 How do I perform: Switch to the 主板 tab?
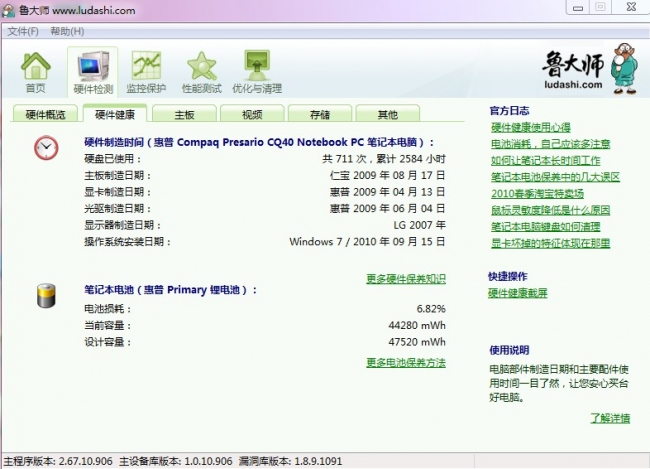[184, 115]
